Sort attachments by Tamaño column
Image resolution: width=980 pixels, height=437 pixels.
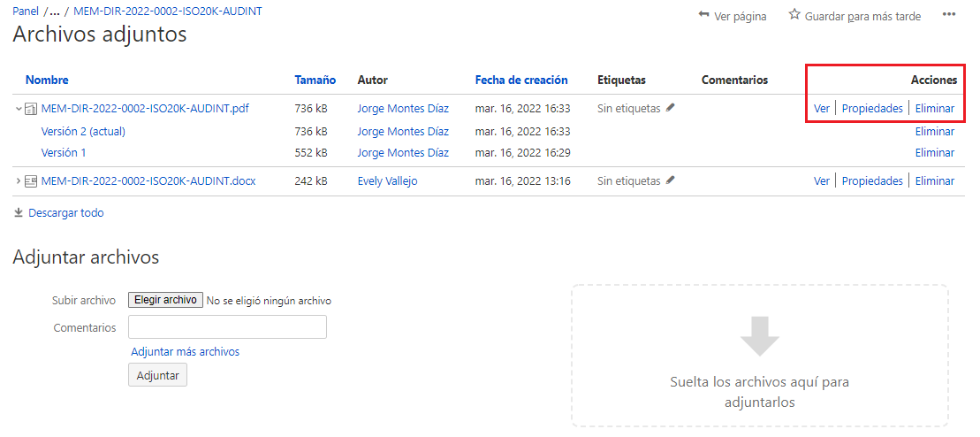coord(315,80)
